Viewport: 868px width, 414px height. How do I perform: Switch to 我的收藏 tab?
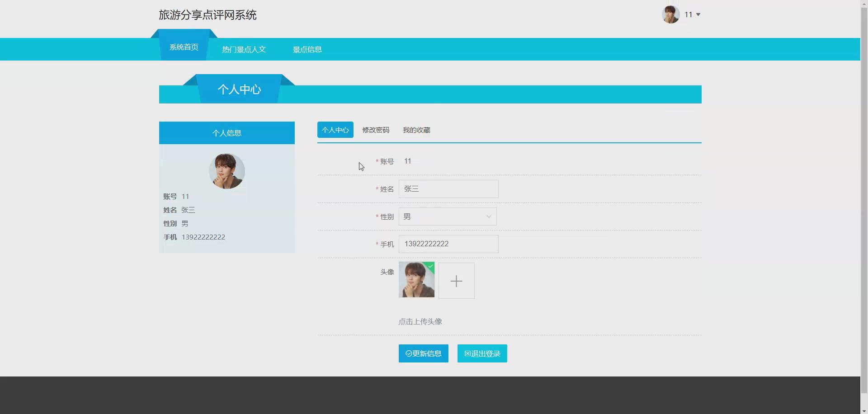(x=416, y=130)
